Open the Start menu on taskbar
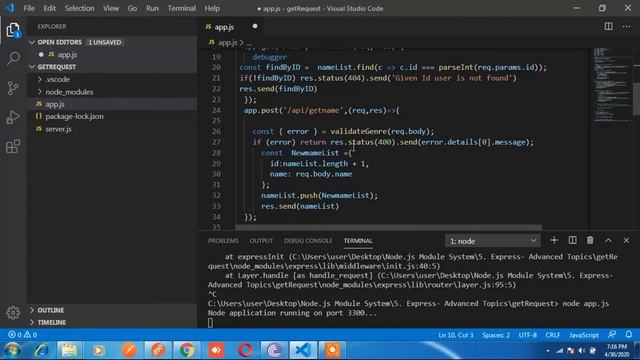Screen dimensions: 640x360 pos(12,350)
